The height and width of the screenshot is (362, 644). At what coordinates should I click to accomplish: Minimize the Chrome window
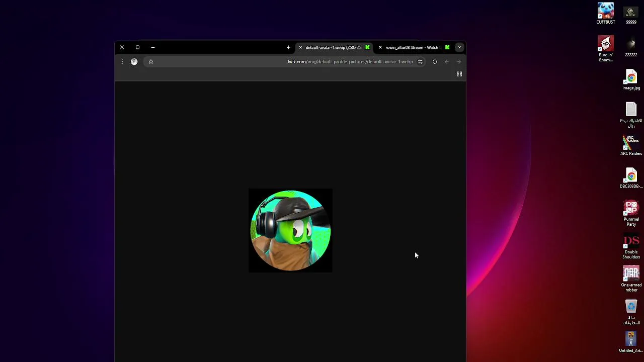(x=153, y=47)
